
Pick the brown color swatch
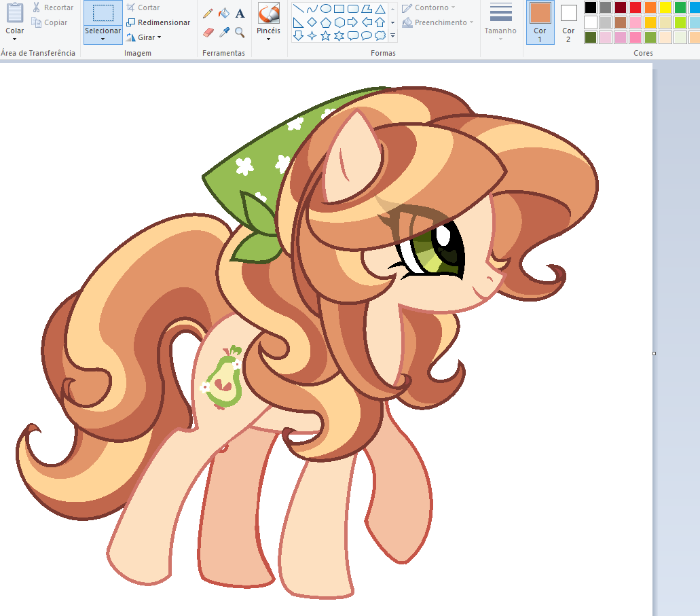point(621,22)
